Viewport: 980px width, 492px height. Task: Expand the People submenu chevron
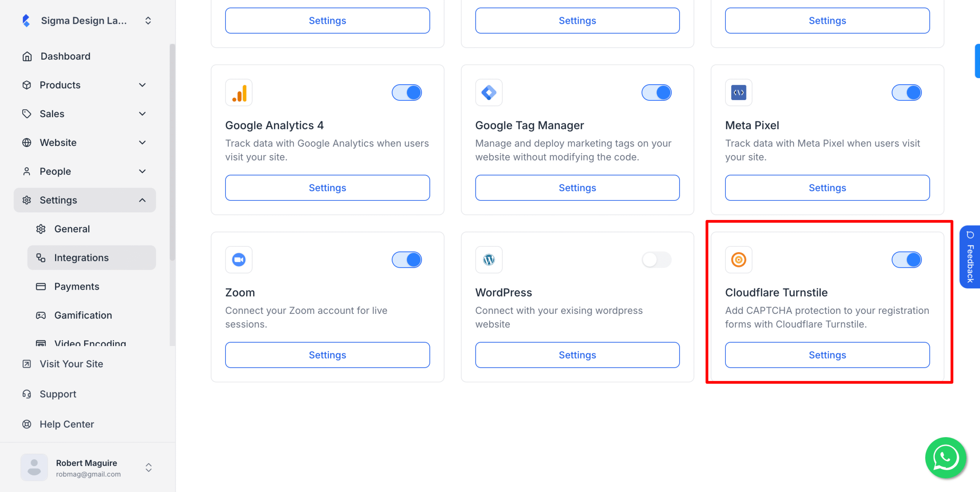click(142, 171)
